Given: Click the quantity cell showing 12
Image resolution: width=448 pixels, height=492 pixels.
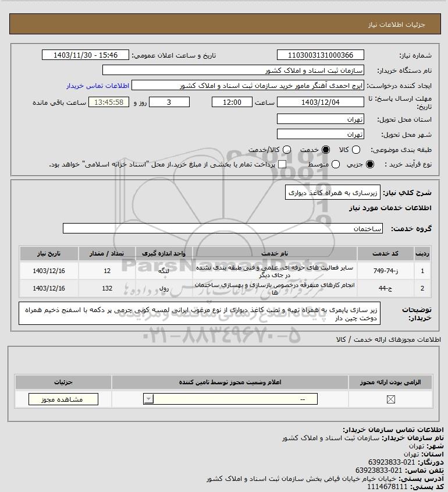Looking at the screenshot, I should pyautogui.click(x=107, y=271).
